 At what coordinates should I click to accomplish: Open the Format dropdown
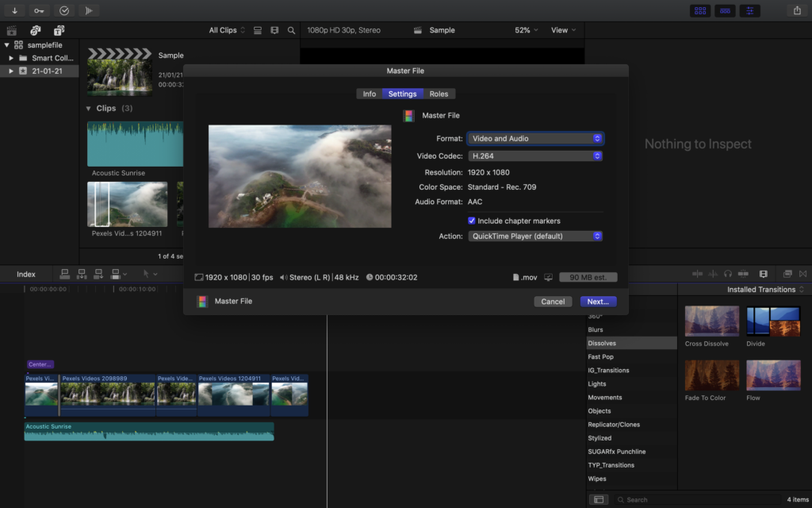[535, 138]
